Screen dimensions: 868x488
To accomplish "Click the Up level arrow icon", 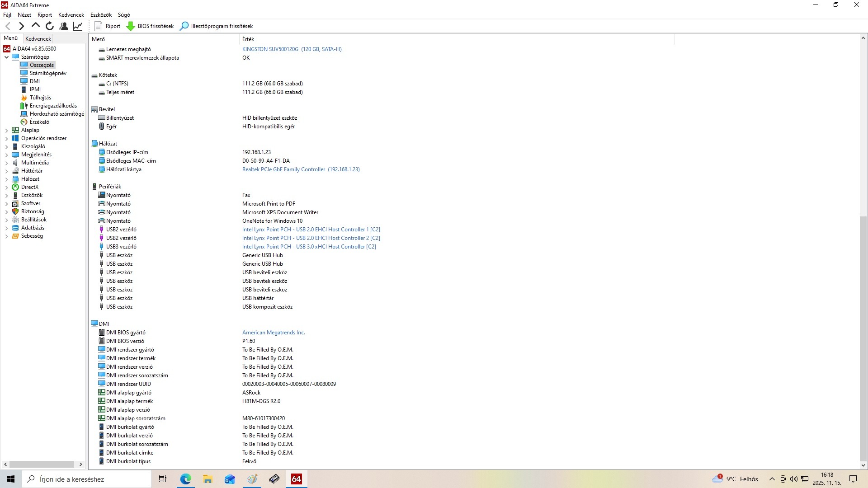I will [x=36, y=26].
